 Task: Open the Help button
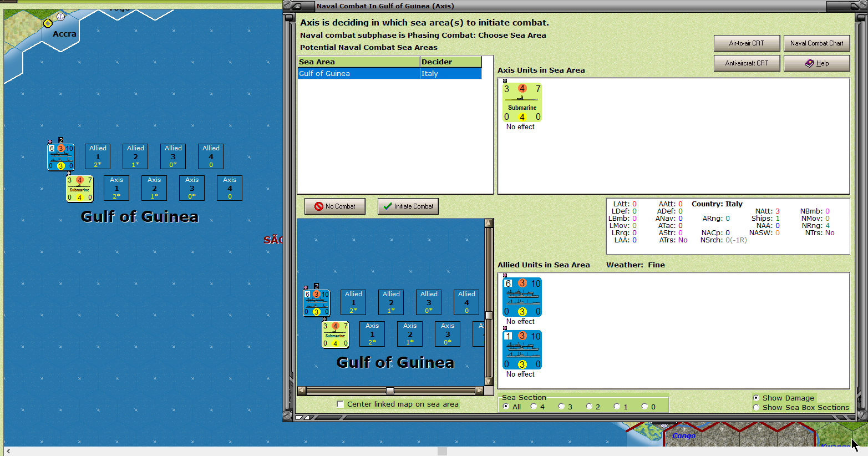[816, 63]
